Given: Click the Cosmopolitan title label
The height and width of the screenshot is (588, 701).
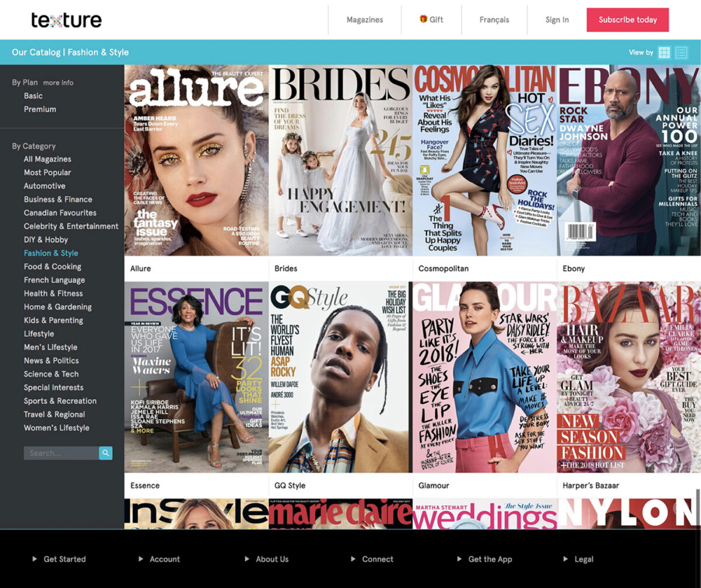Looking at the screenshot, I should [x=443, y=269].
